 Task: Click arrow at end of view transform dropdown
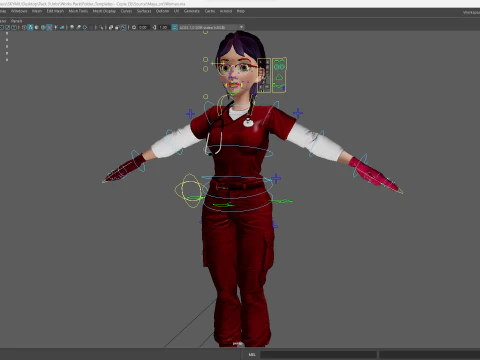[241, 27]
